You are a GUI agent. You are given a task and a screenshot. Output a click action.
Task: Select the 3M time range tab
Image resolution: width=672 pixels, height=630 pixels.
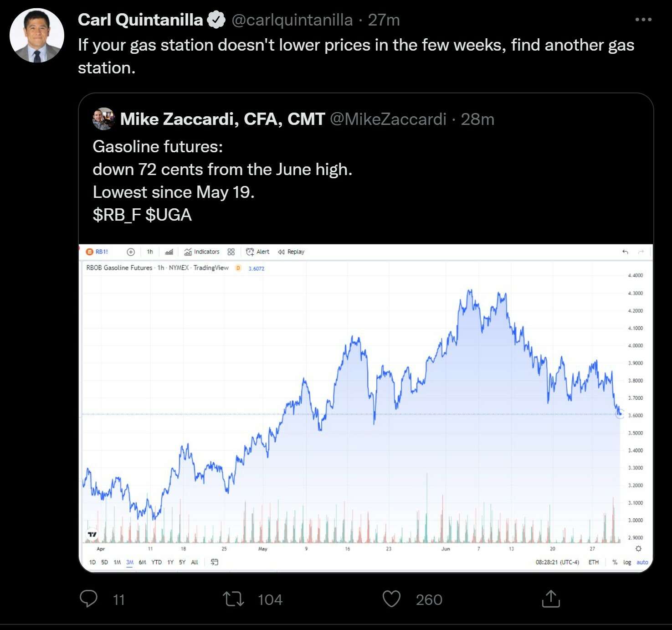click(x=130, y=562)
